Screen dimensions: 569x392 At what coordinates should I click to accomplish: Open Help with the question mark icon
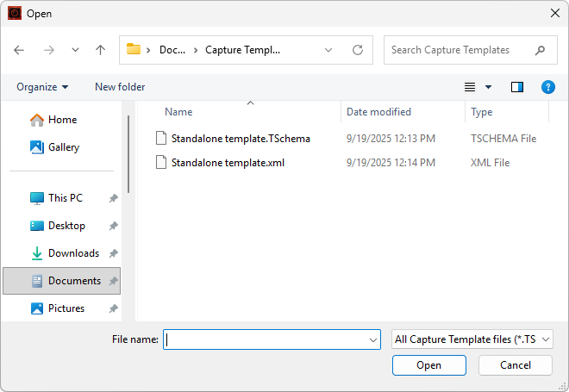[x=548, y=87]
